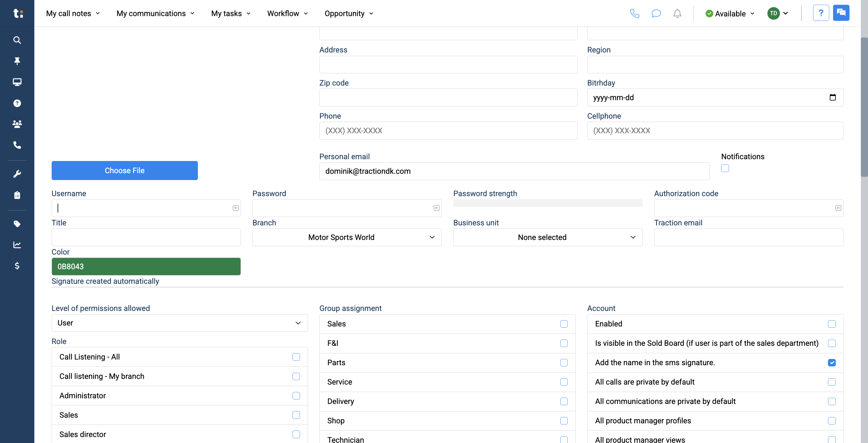Screen dimensions: 868x443
Task: Select the wrench tool icon in the sidebar
Action: (17, 174)
